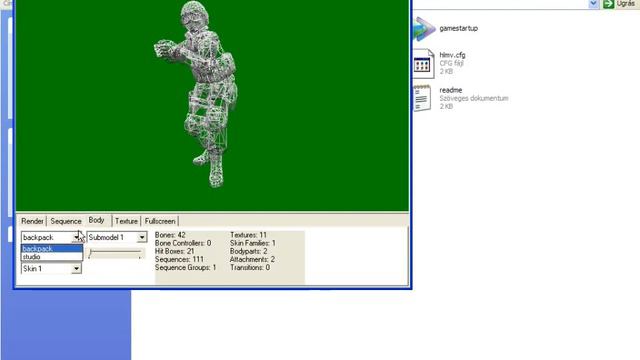Screen dimensions: 640x360
Task: Click the 'Skin Families: 1' info text
Action: (x=253, y=243)
